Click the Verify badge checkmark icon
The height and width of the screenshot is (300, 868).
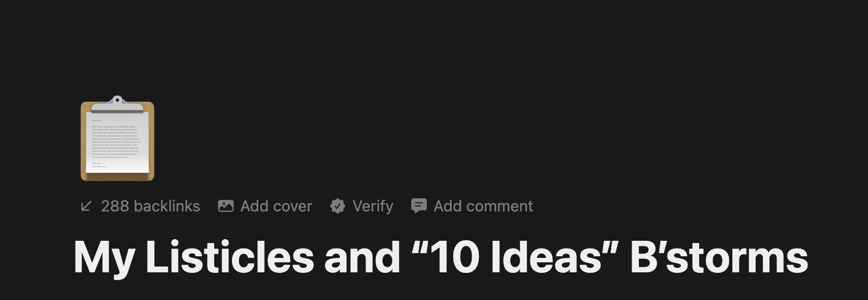tap(338, 206)
